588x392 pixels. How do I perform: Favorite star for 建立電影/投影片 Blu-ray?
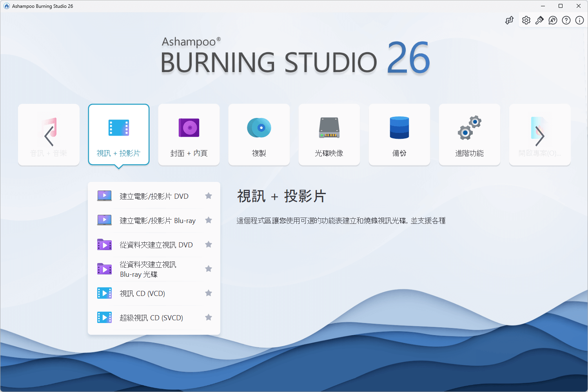pos(209,220)
